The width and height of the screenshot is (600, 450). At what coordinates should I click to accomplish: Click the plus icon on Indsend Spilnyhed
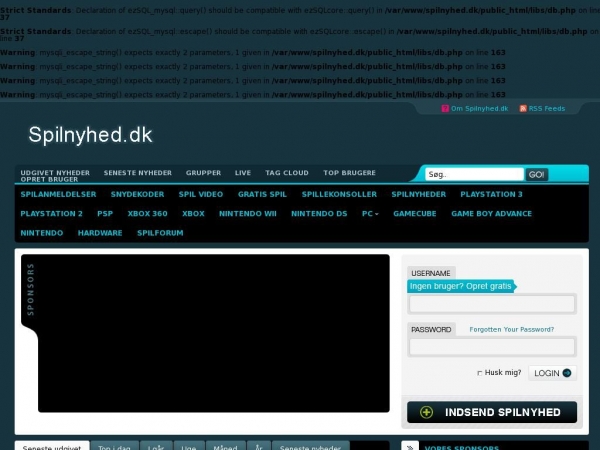point(426,412)
